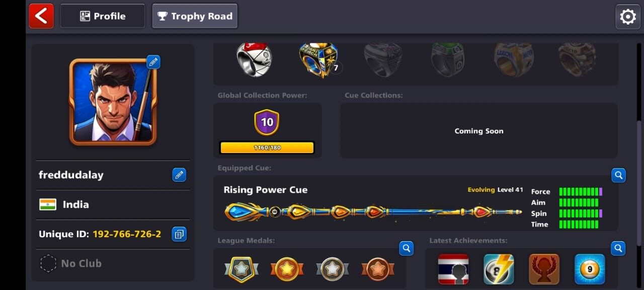Select the ring with badge 7
Image resolution: width=644 pixels, height=290 pixels.
(x=319, y=59)
